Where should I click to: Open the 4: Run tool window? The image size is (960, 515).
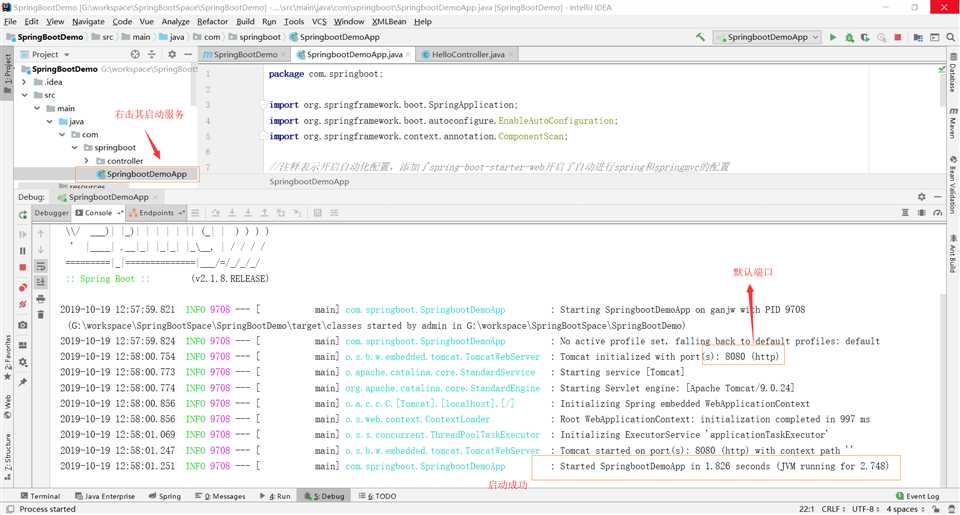(275, 496)
